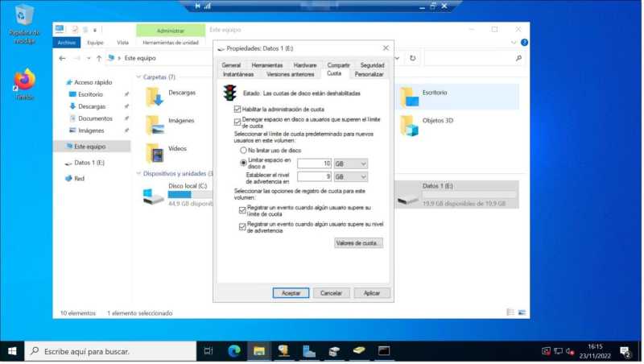Open the address bar history dropdown

pos(397,58)
